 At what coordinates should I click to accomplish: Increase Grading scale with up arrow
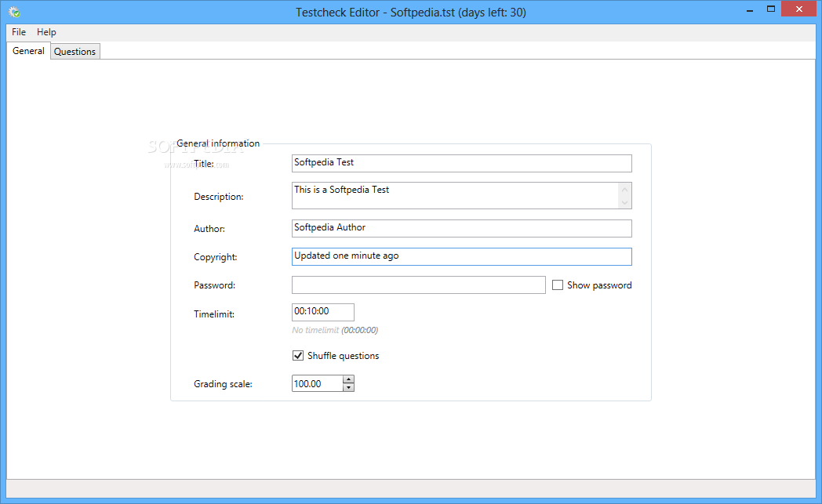[x=348, y=379]
